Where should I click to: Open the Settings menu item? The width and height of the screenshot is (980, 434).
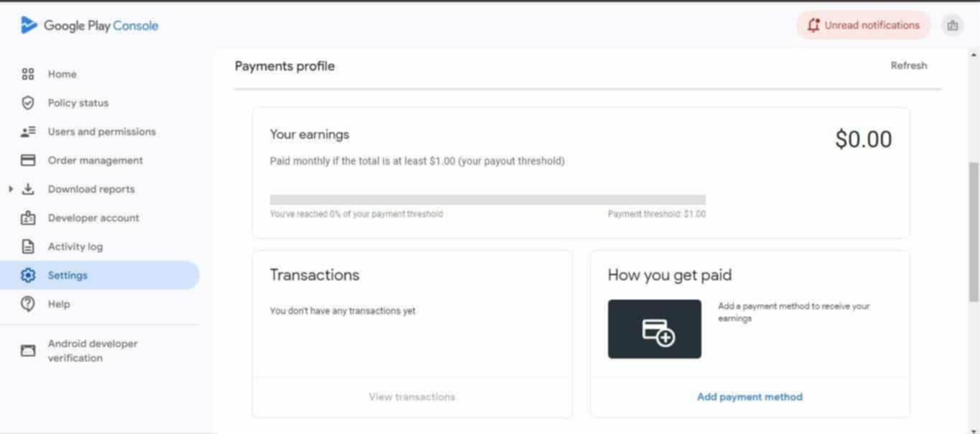[x=67, y=275]
